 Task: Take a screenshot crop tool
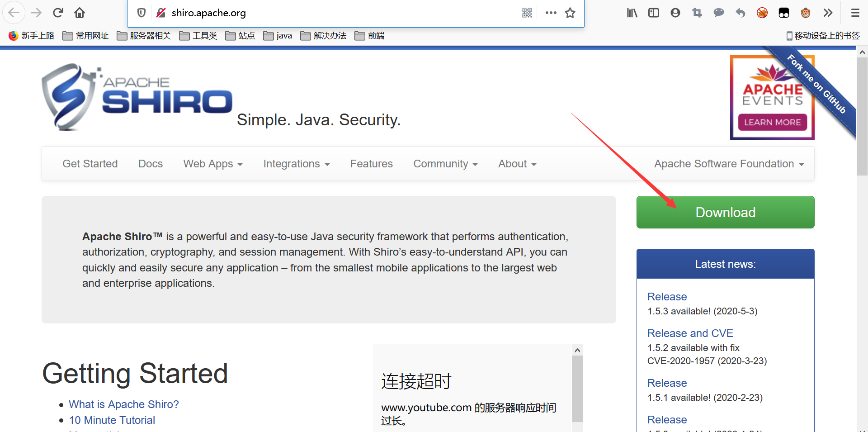(697, 13)
